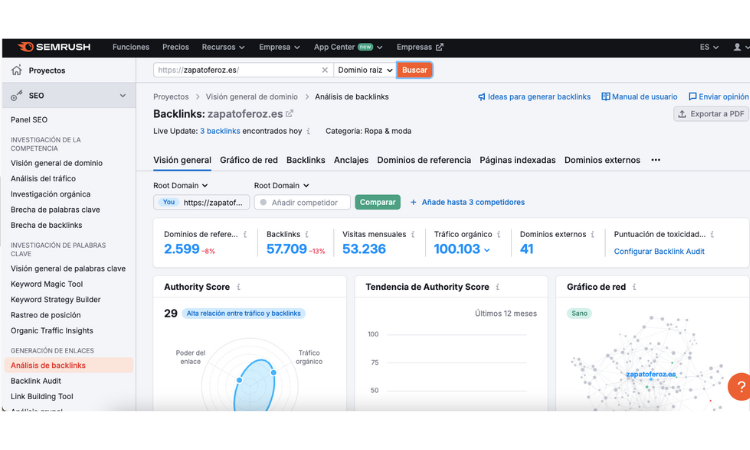Image resolution: width=750 pixels, height=450 pixels.
Task: Open Rastreo de posición in sidebar
Action: (x=46, y=315)
